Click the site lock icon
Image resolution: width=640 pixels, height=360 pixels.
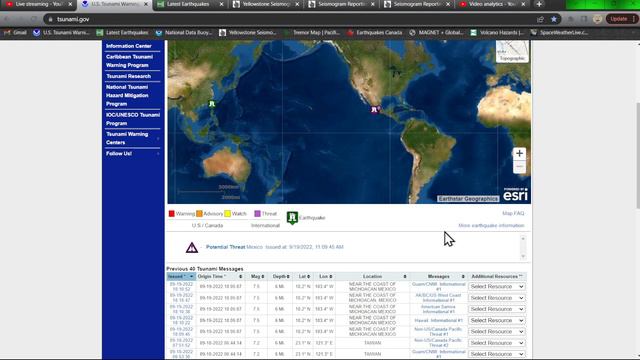[x=51, y=19]
